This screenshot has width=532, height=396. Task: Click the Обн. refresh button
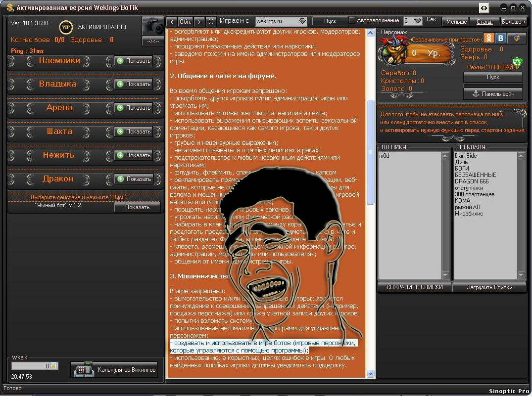[185, 22]
